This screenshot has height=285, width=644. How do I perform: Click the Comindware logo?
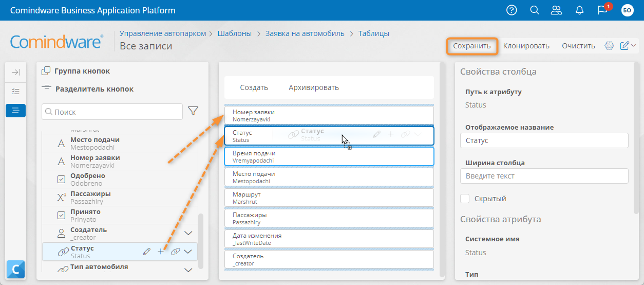click(x=56, y=42)
